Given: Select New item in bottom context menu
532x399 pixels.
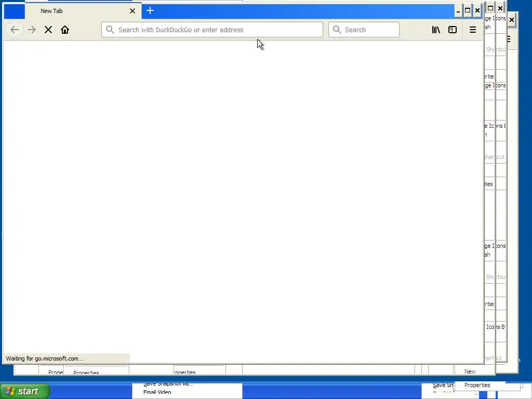Looking at the screenshot, I should click(x=470, y=371).
